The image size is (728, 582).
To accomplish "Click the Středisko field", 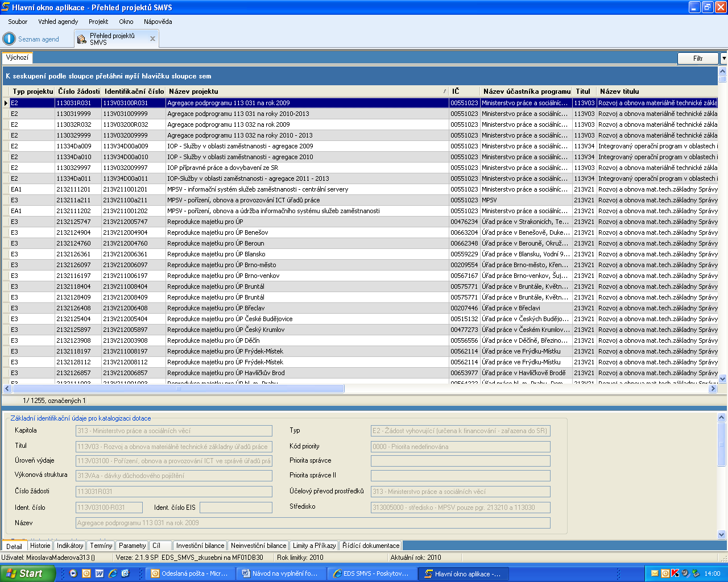I will tap(461, 508).
